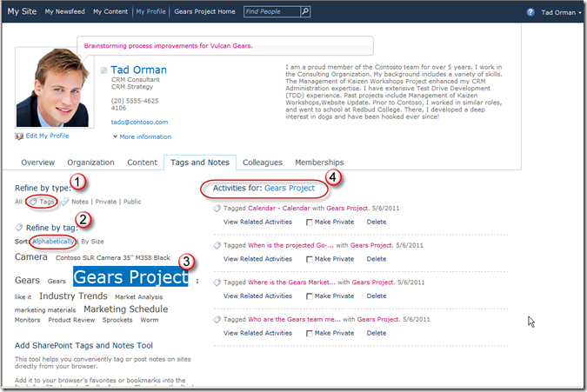Image resolution: width=587 pixels, height=392 pixels.
Task: Check Make Private for 'When is the projected Go' activity
Action: coord(310,259)
